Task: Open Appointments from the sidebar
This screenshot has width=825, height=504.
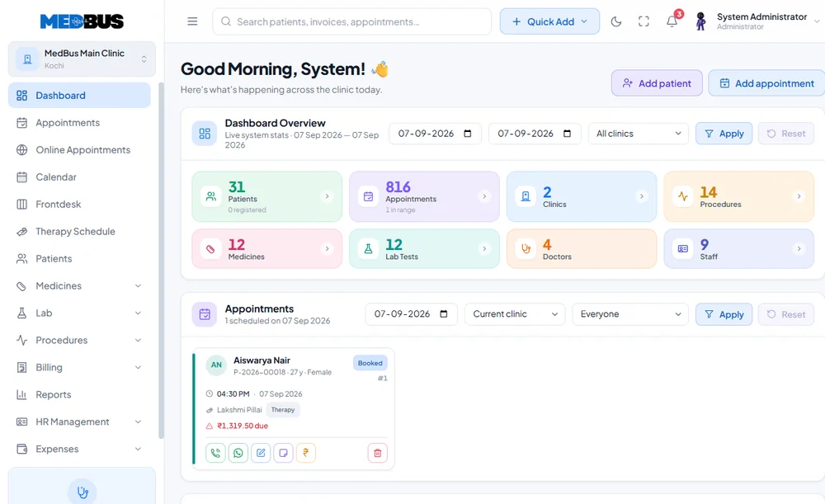Action: (x=79, y=123)
